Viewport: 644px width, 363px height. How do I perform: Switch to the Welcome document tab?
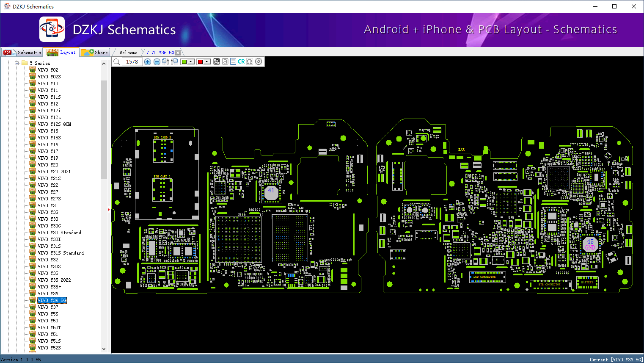coord(128,53)
